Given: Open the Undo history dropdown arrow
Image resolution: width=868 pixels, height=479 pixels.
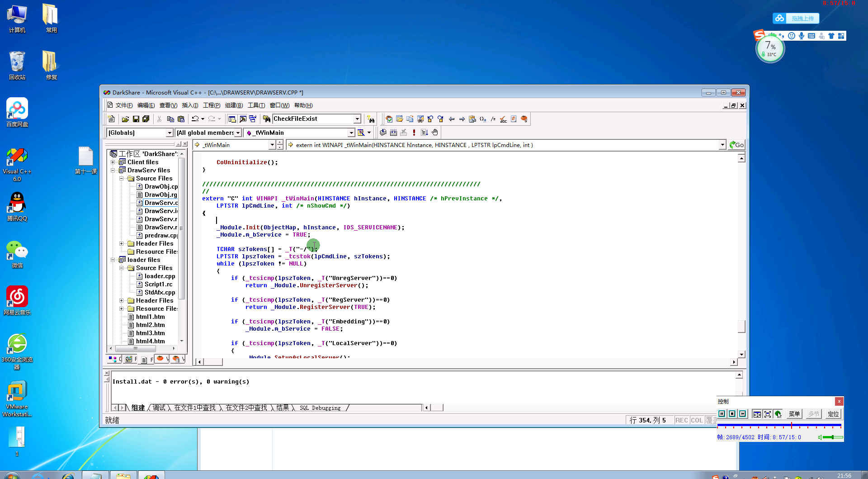Looking at the screenshot, I should click(203, 119).
